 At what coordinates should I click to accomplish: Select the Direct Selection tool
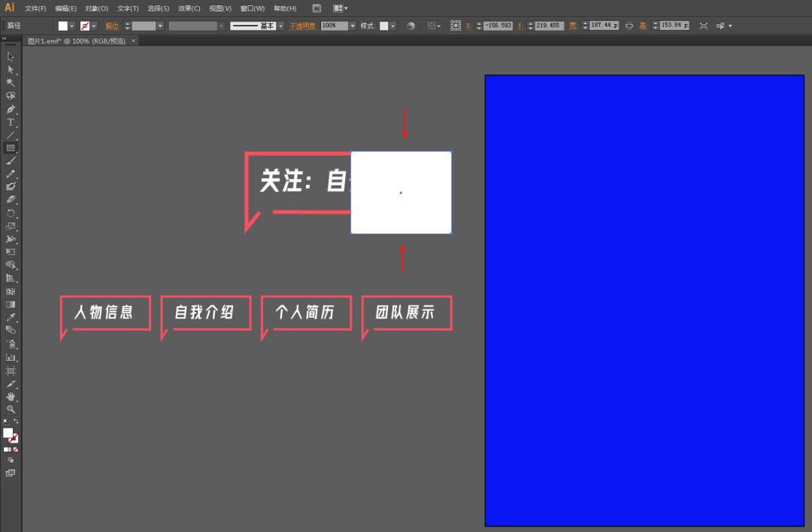(x=11, y=70)
